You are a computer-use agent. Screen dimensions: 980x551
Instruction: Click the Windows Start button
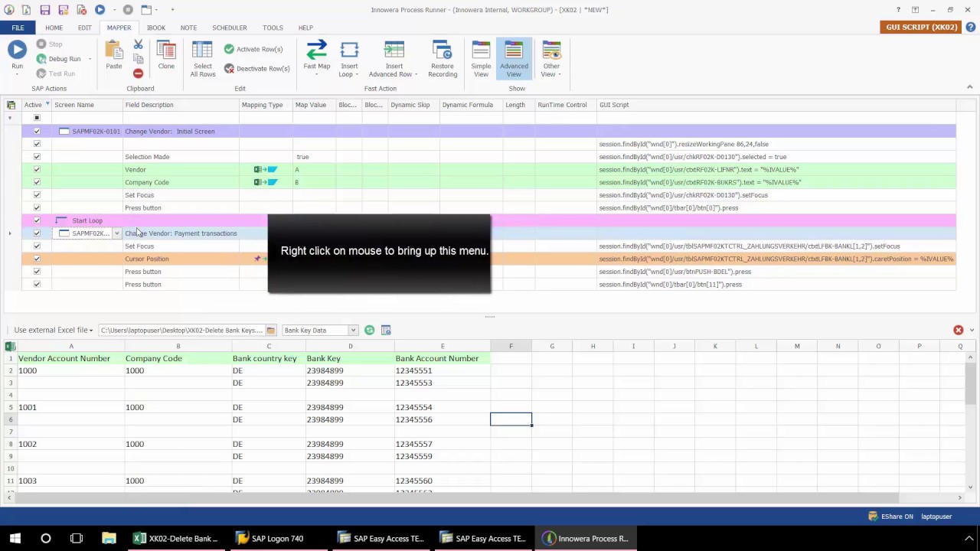tap(15, 538)
